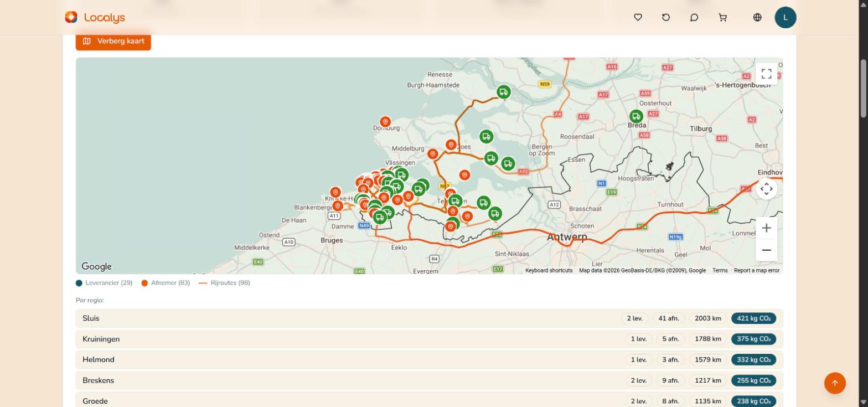Screen dimensions: 868x407
Task: Expand the Kruiningen region row
Action: pos(429,339)
